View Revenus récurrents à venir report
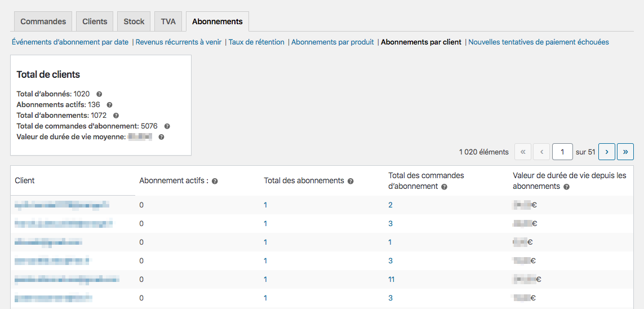This screenshot has height=309, width=644. [x=179, y=42]
